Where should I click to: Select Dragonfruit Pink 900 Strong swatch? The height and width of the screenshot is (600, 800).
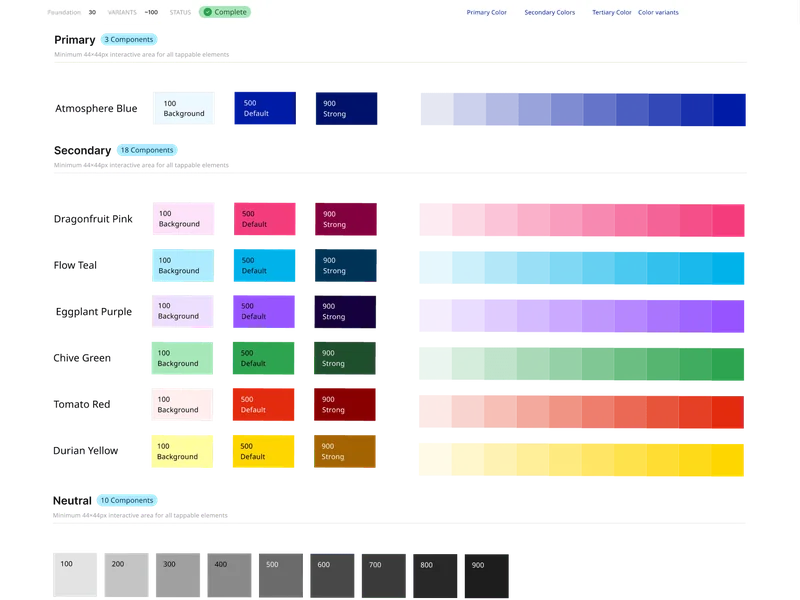pyautogui.click(x=346, y=219)
